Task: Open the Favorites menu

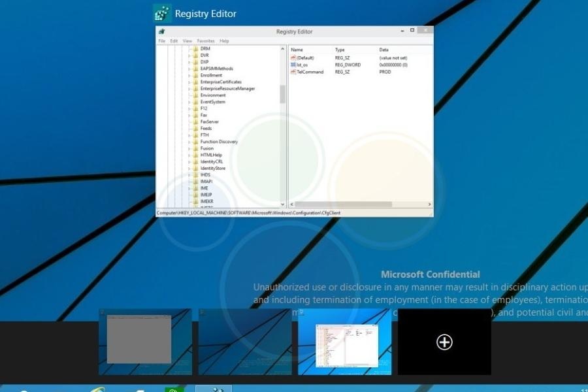Action: tap(206, 41)
